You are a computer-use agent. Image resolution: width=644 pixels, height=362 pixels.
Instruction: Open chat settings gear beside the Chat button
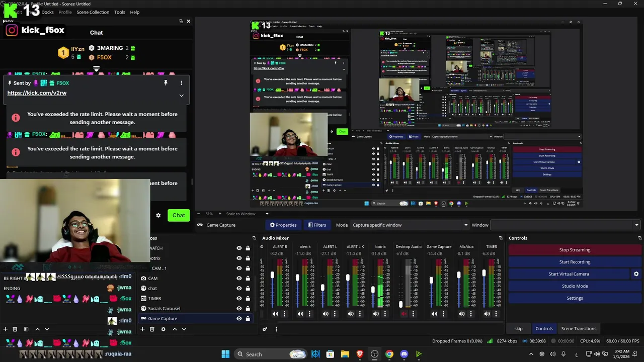[x=158, y=215]
